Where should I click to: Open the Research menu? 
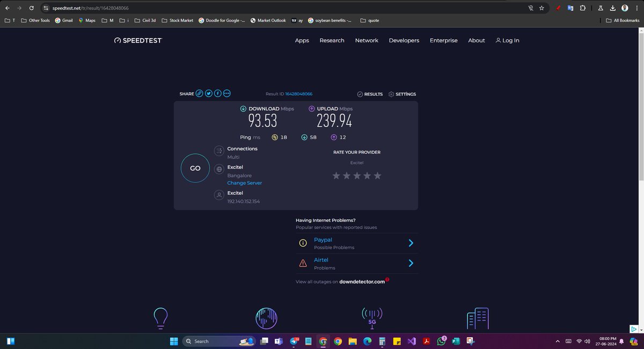click(332, 40)
